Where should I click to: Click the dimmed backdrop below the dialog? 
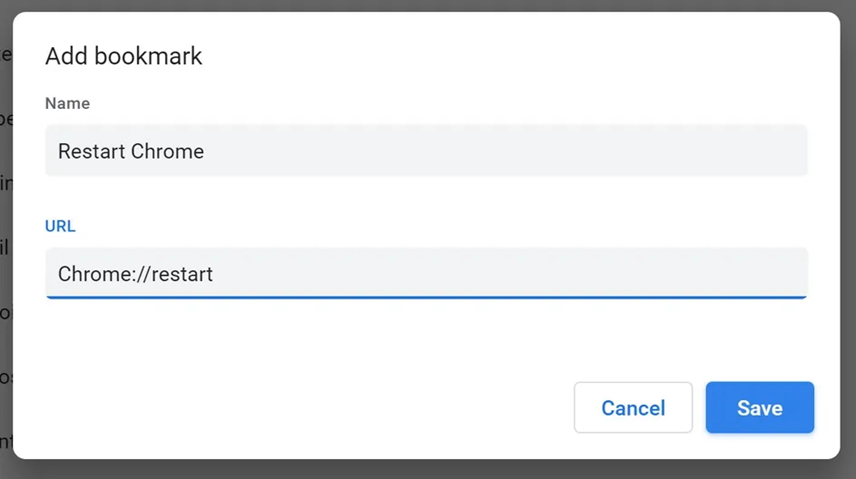(428, 470)
